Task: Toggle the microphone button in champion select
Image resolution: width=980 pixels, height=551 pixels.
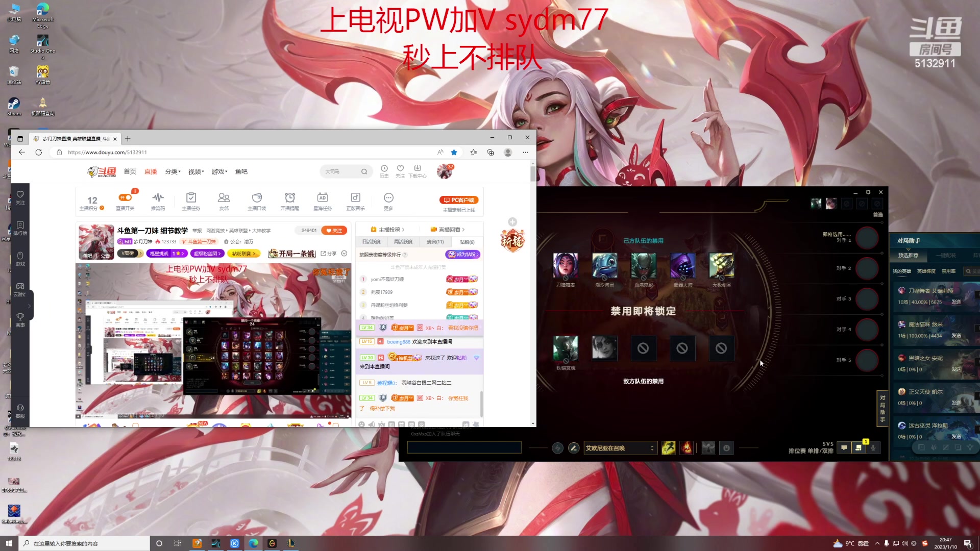Action: click(873, 448)
